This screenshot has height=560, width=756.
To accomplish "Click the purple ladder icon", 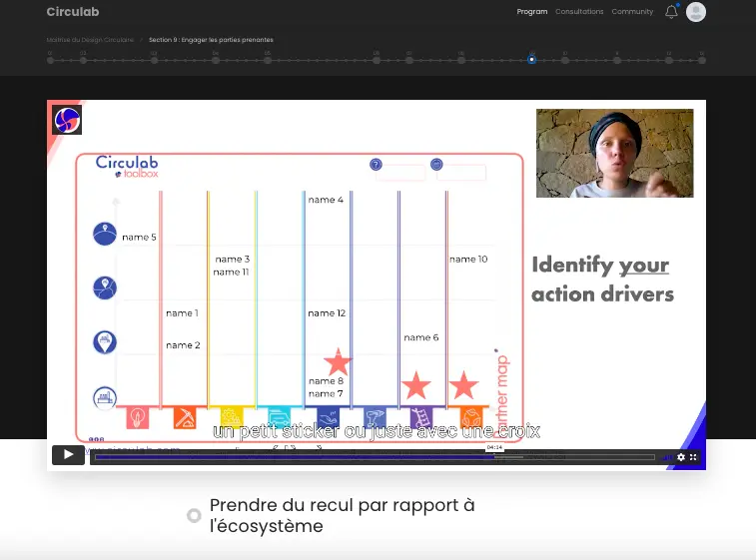I will (421, 417).
